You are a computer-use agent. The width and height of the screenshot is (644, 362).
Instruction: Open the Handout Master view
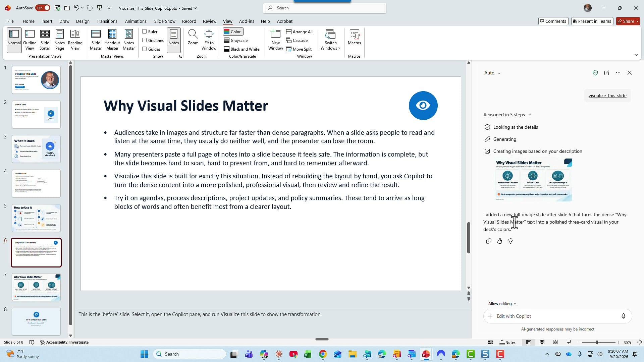(112, 40)
